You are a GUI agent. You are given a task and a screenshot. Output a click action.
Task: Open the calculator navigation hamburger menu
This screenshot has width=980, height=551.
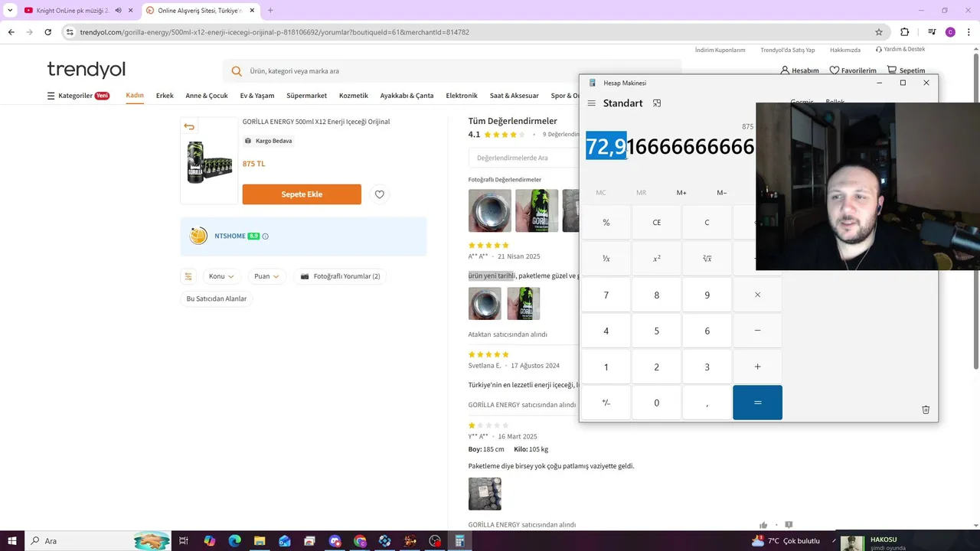click(x=591, y=103)
